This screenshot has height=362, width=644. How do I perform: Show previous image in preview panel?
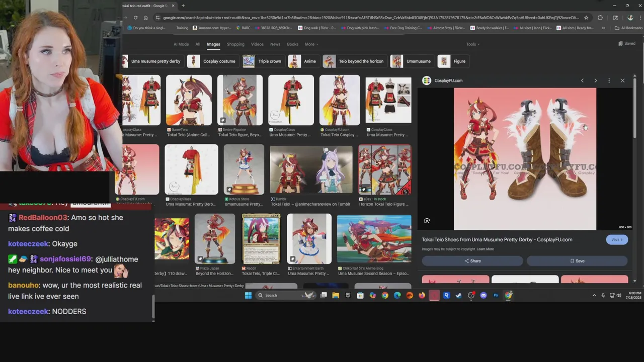click(x=582, y=80)
